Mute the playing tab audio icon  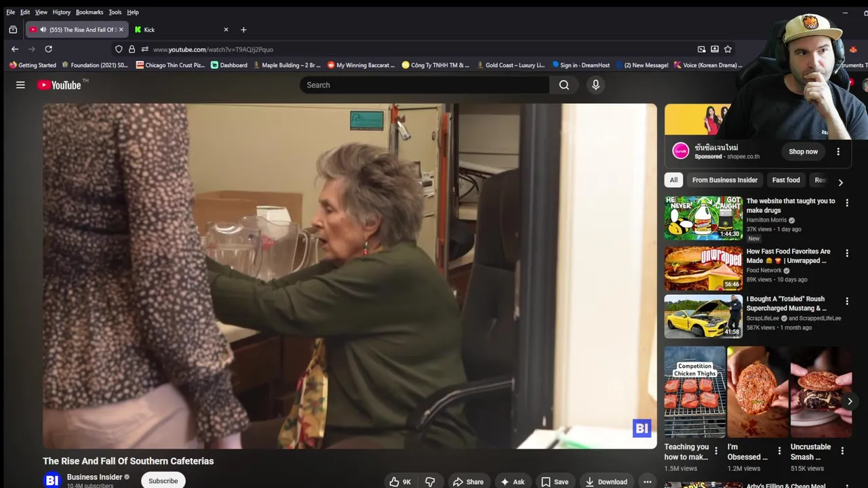pos(43,30)
